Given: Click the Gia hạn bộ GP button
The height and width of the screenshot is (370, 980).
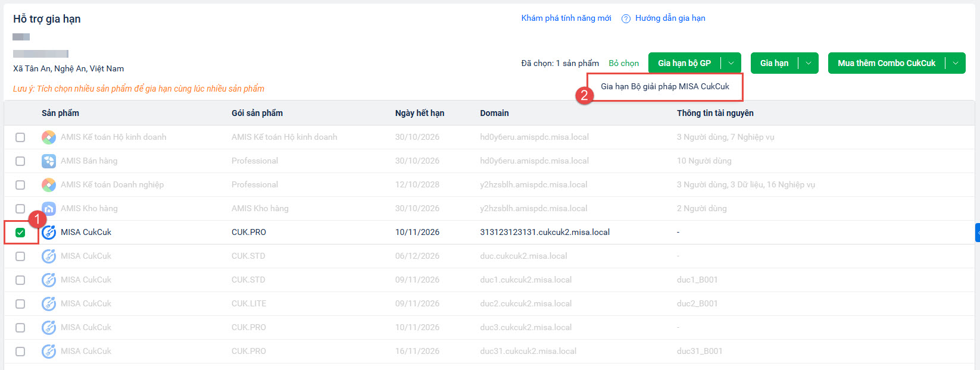Looking at the screenshot, I should [x=684, y=63].
